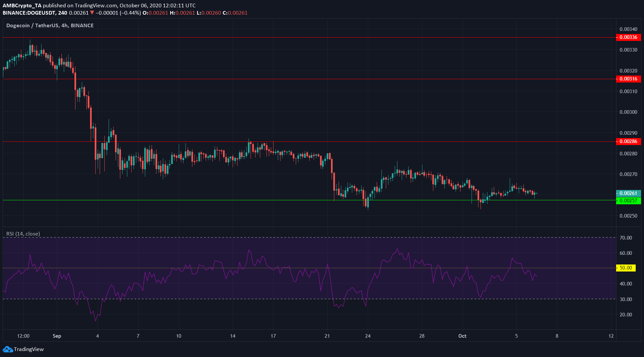Click the L:0.00260 low value in header
The image size is (644, 357).
tap(209, 13)
